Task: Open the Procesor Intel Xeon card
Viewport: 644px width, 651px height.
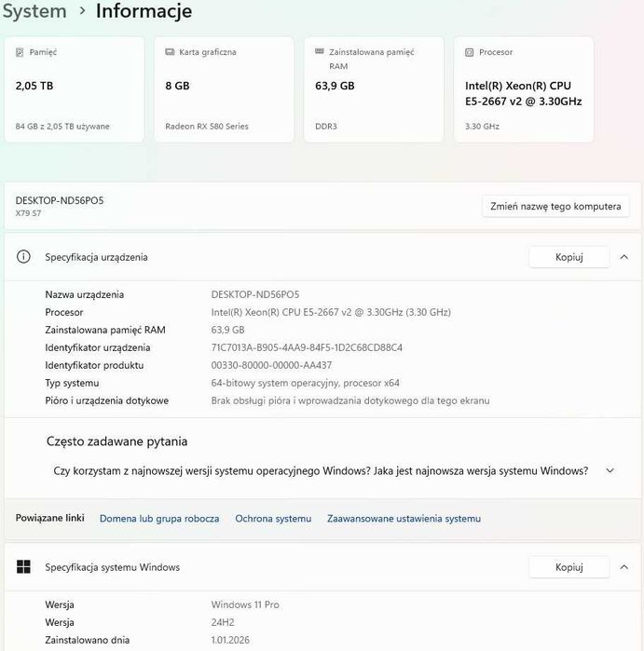Action: click(x=524, y=89)
